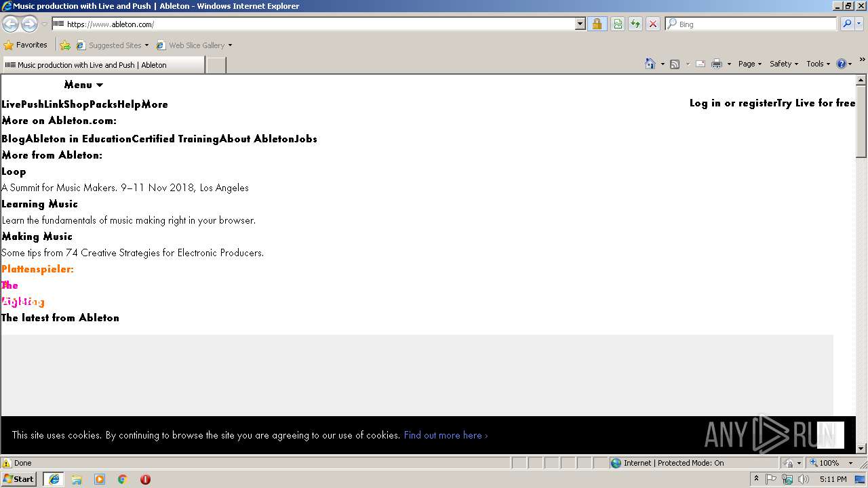Open the Tools menu
This screenshot has height=488, width=868.
click(x=818, y=64)
